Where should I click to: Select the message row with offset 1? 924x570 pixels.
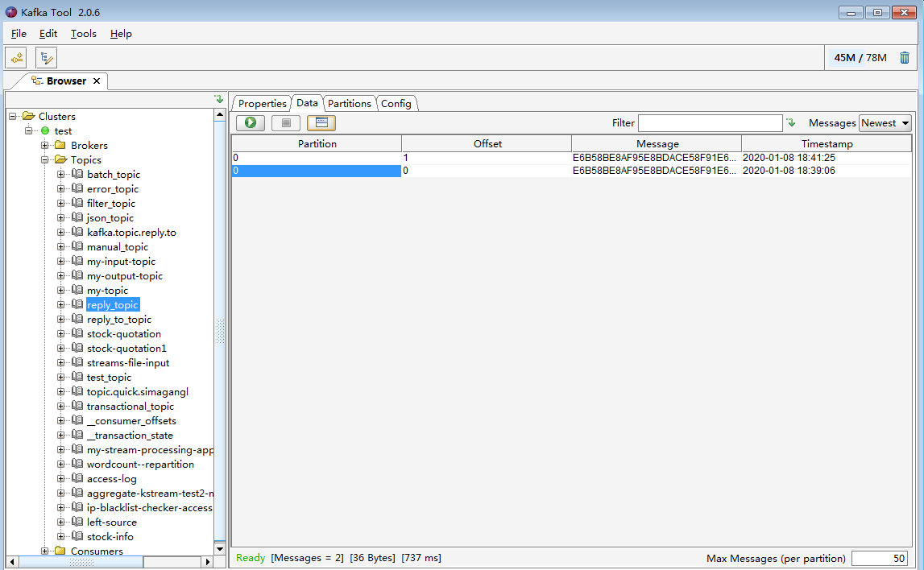[x=571, y=158]
